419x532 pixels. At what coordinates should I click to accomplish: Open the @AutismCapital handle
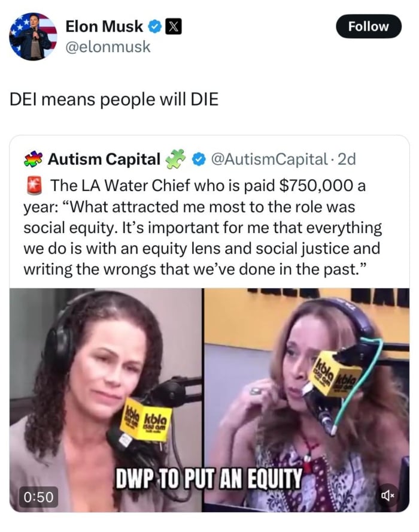[x=269, y=159]
